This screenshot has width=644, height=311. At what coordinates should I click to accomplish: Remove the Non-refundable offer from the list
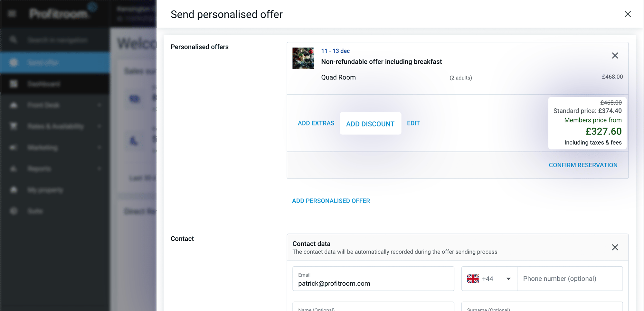click(x=615, y=55)
